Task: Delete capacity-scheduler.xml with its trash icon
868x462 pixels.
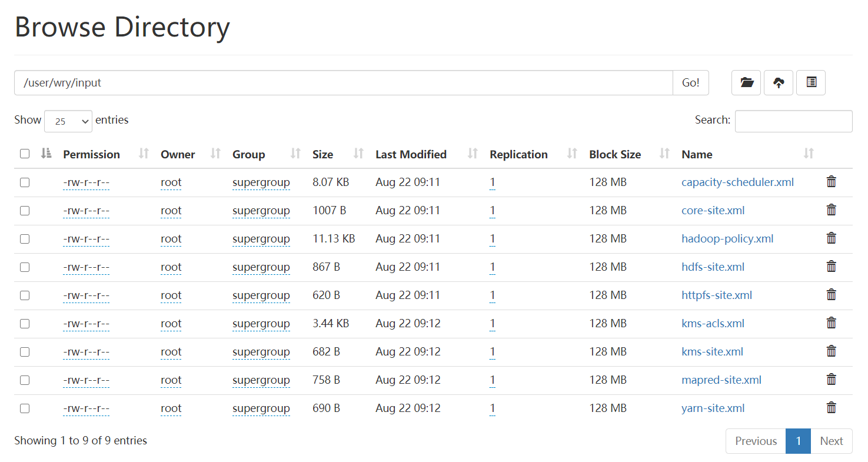Action: coord(831,182)
